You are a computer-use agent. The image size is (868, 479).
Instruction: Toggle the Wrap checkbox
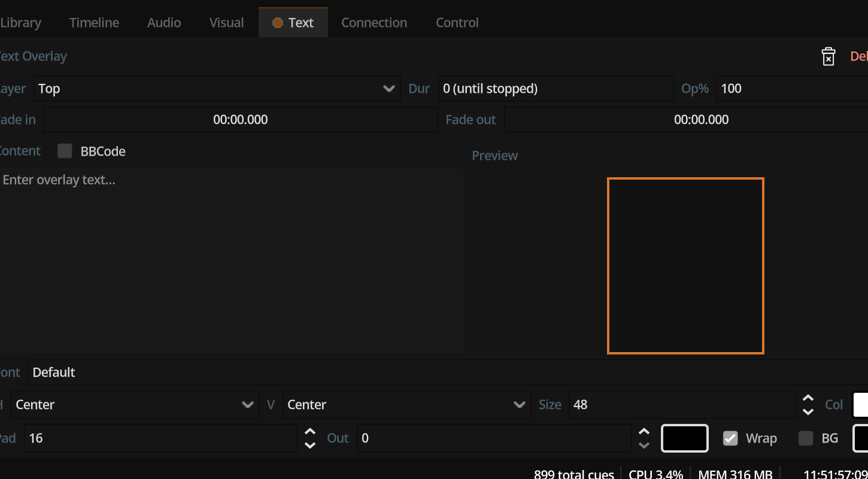pos(730,438)
